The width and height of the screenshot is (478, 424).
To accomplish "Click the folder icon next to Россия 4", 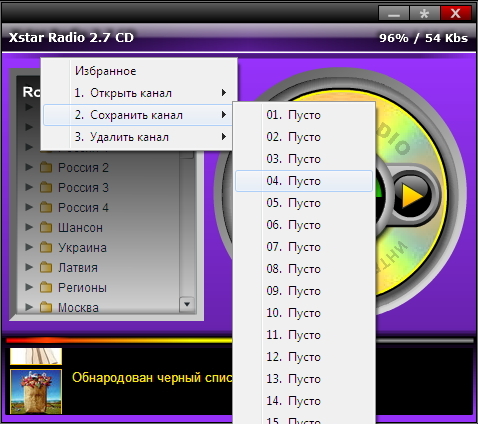I will click(46, 207).
